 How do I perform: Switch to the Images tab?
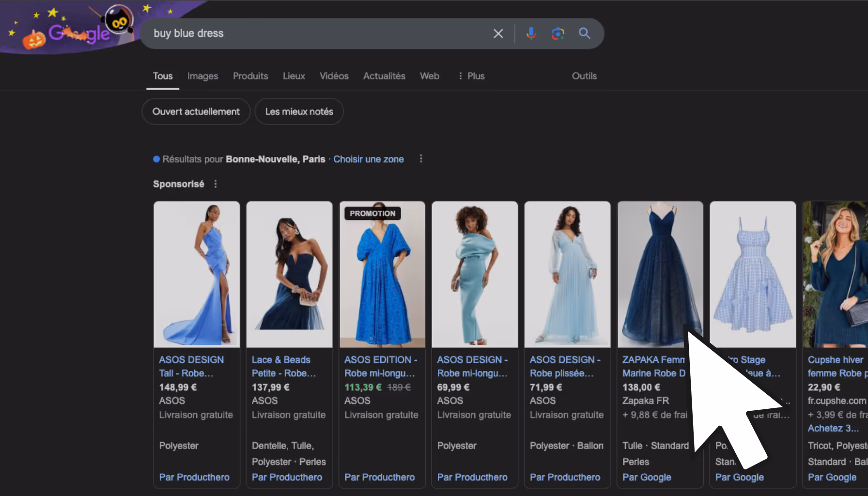click(x=202, y=76)
